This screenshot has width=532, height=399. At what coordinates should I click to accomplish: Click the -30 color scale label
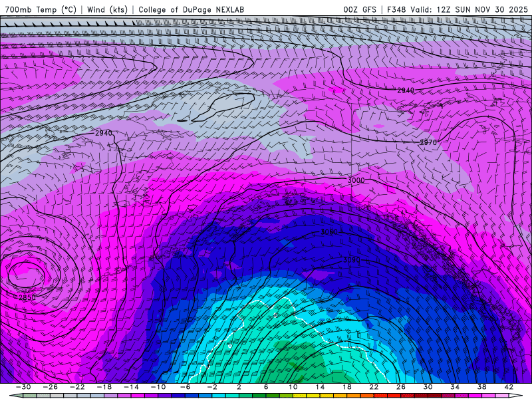point(23,387)
